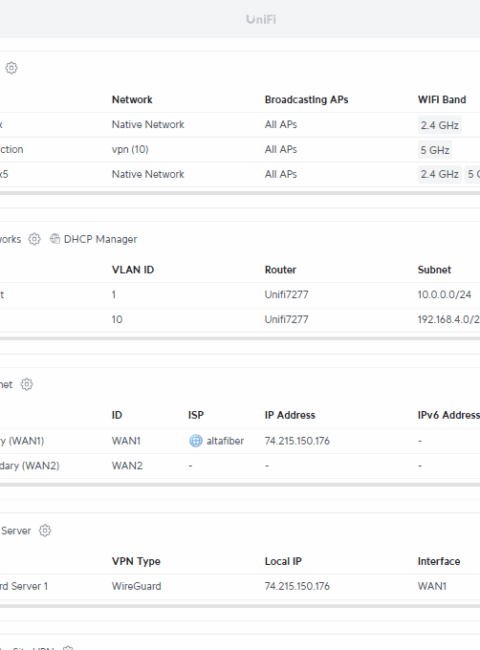Open the Secondary WAN2 internet row
480x650 pixels.
tap(240, 466)
